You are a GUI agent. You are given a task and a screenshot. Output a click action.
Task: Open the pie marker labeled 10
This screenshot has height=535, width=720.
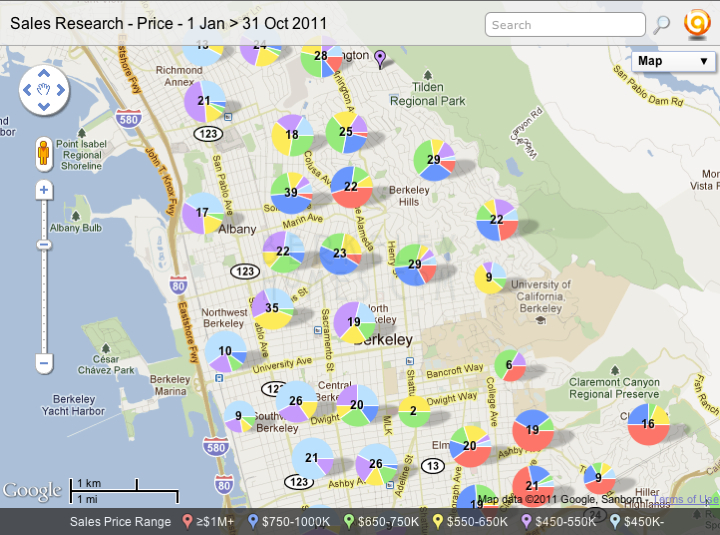(x=225, y=351)
